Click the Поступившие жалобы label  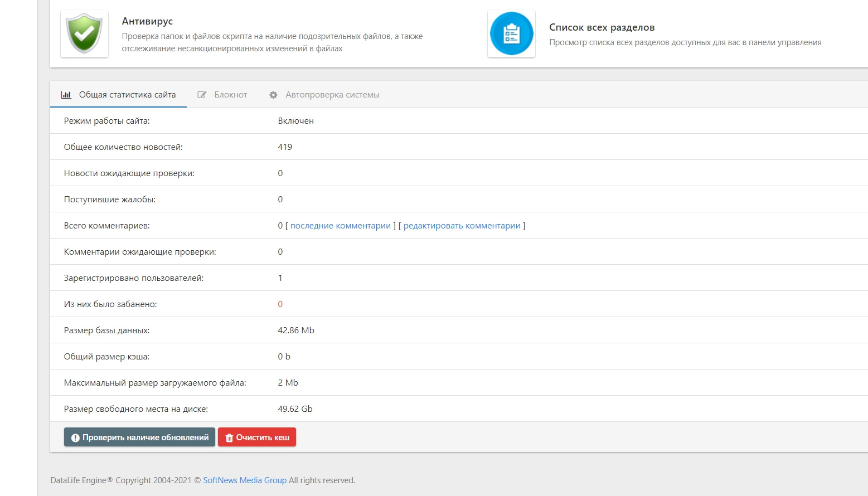click(110, 200)
